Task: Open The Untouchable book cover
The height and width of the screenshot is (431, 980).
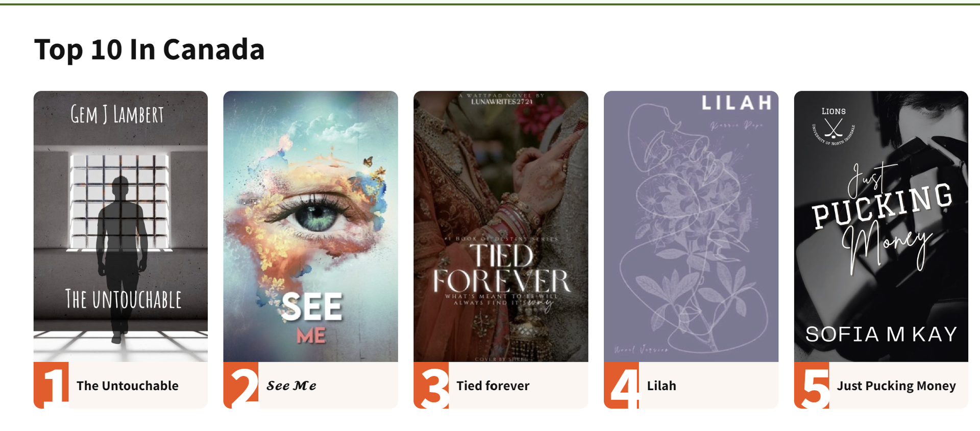Action: [120, 226]
